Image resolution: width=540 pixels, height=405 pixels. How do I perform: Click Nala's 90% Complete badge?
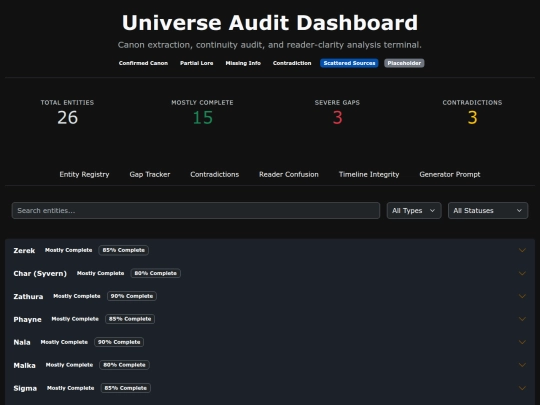tap(119, 342)
